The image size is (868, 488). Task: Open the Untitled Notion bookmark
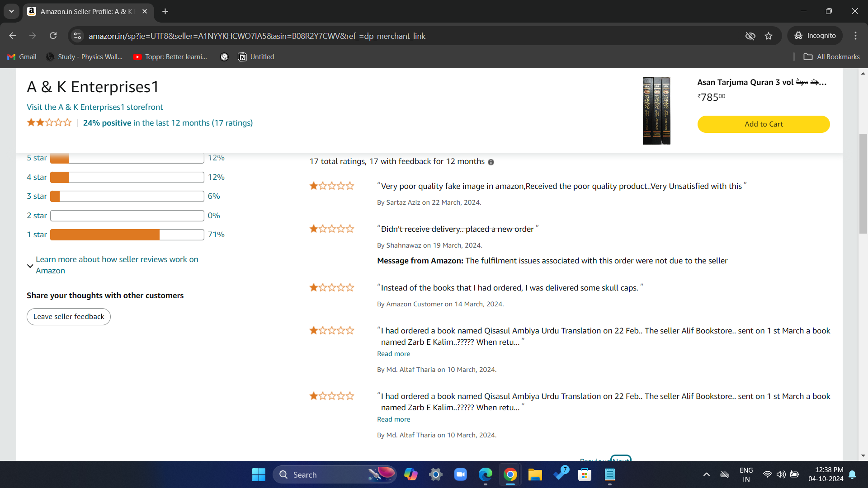pos(256,57)
